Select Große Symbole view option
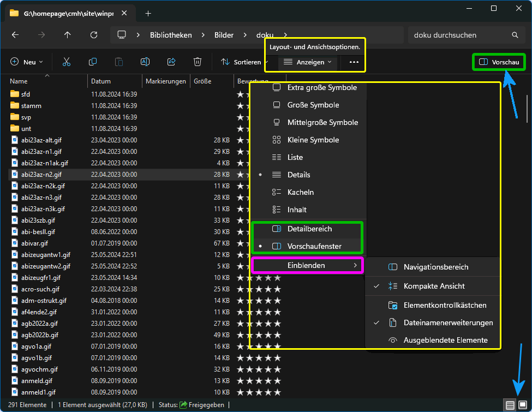This screenshot has height=412, width=532. tap(313, 105)
